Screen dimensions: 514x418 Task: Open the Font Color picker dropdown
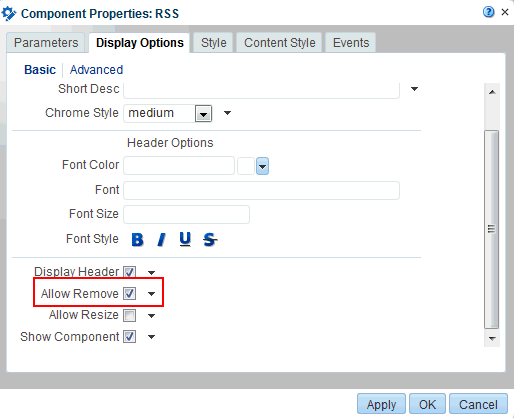(262, 166)
